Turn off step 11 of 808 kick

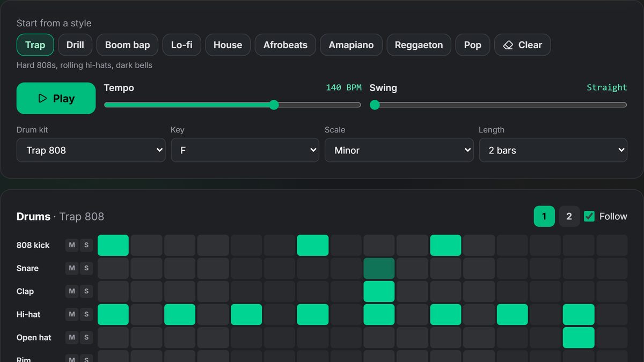click(x=445, y=245)
